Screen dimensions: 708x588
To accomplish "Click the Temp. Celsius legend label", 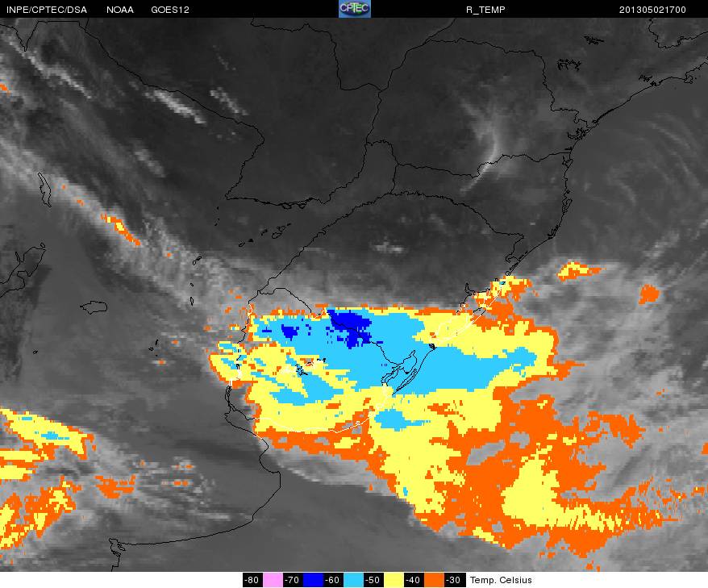I will (501, 580).
